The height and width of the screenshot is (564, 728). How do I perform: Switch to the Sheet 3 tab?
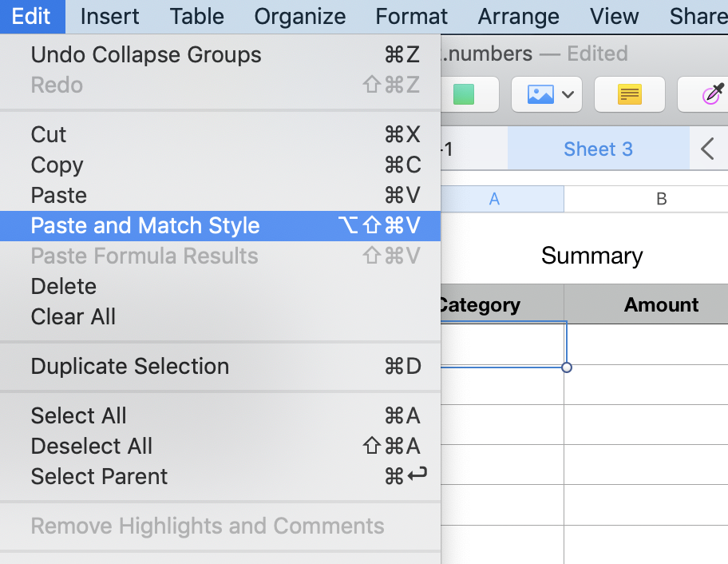pos(598,149)
